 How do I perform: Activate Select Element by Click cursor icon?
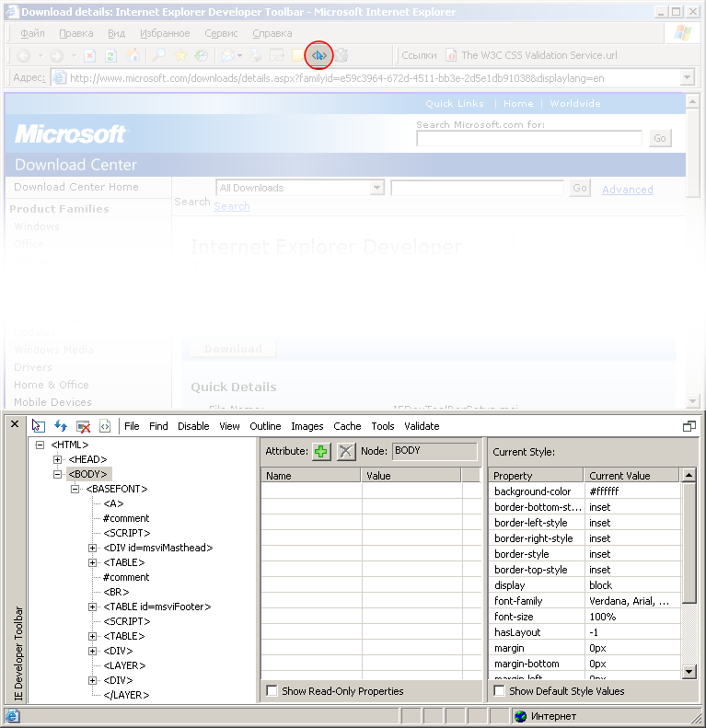click(x=38, y=426)
